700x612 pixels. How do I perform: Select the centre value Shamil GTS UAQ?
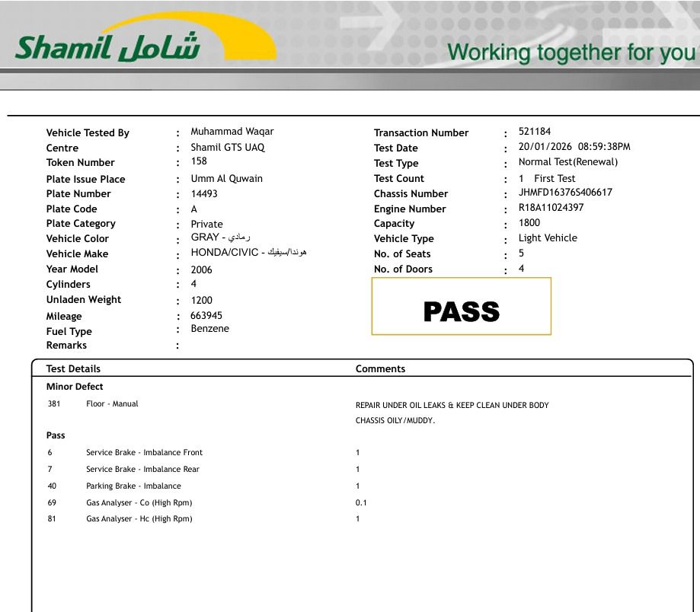pyautogui.click(x=228, y=147)
